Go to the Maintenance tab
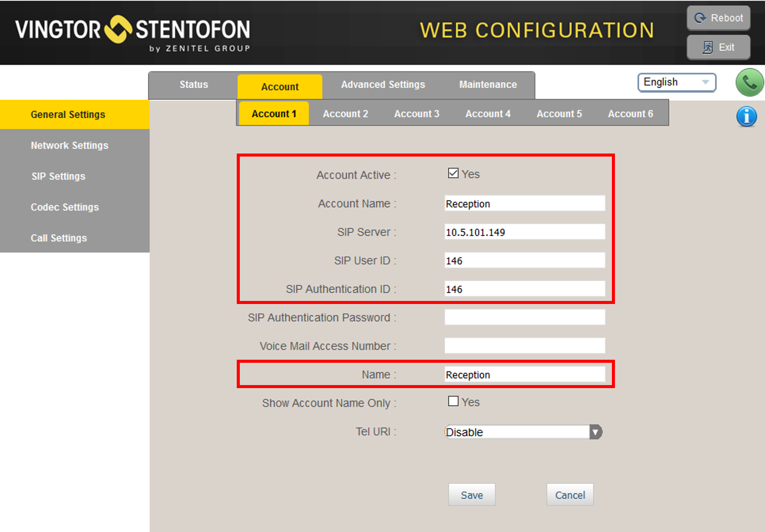The height and width of the screenshot is (532, 765). (488, 85)
